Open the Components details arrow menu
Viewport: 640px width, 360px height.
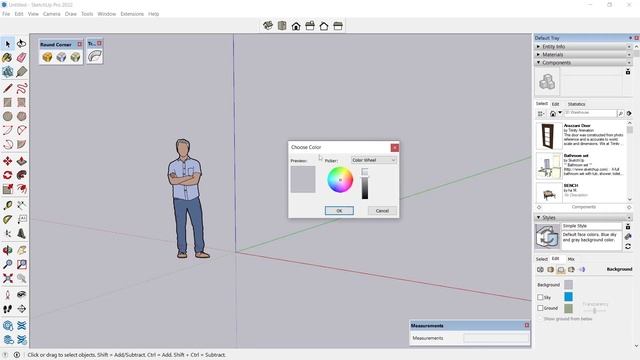pyautogui.click(x=629, y=113)
